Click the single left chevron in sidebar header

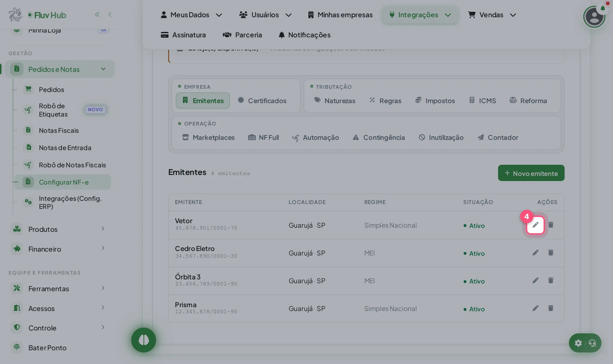click(x=110, y=14)
